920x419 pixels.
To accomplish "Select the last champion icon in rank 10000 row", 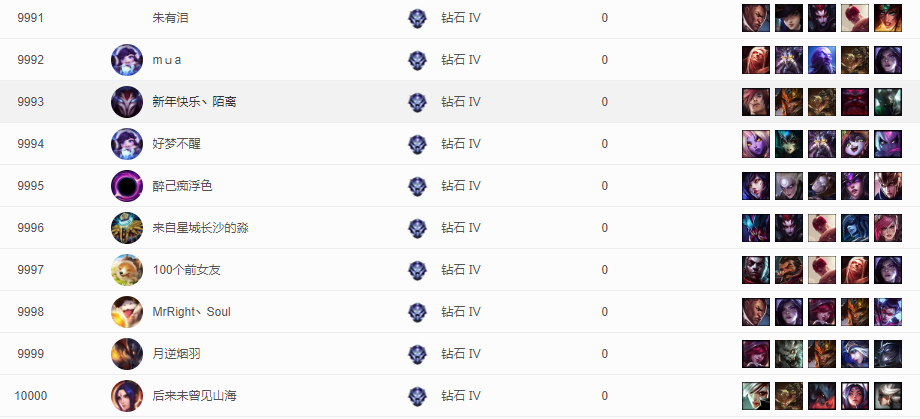I will pos(888,396).
